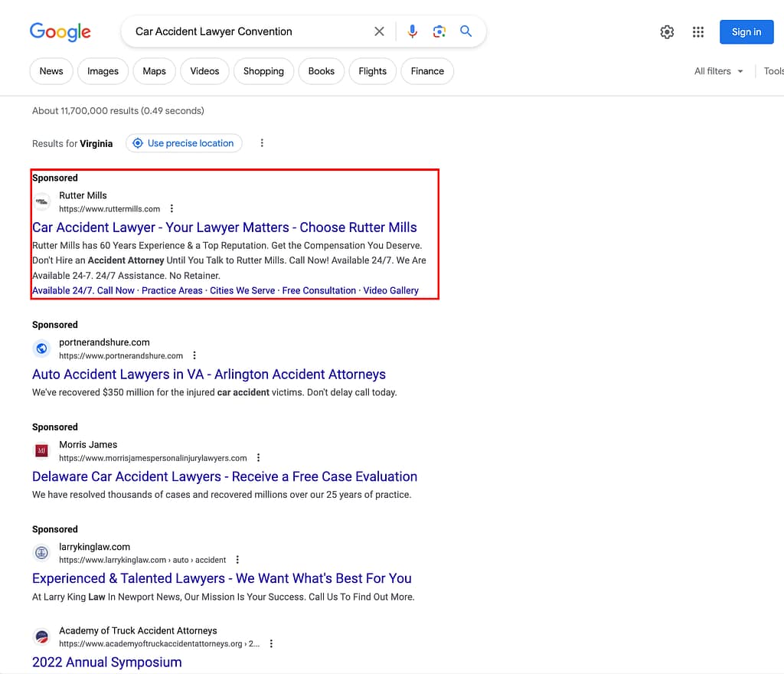Switch to the Maps tab
The image size is (784, 674).
click(154, 71)
